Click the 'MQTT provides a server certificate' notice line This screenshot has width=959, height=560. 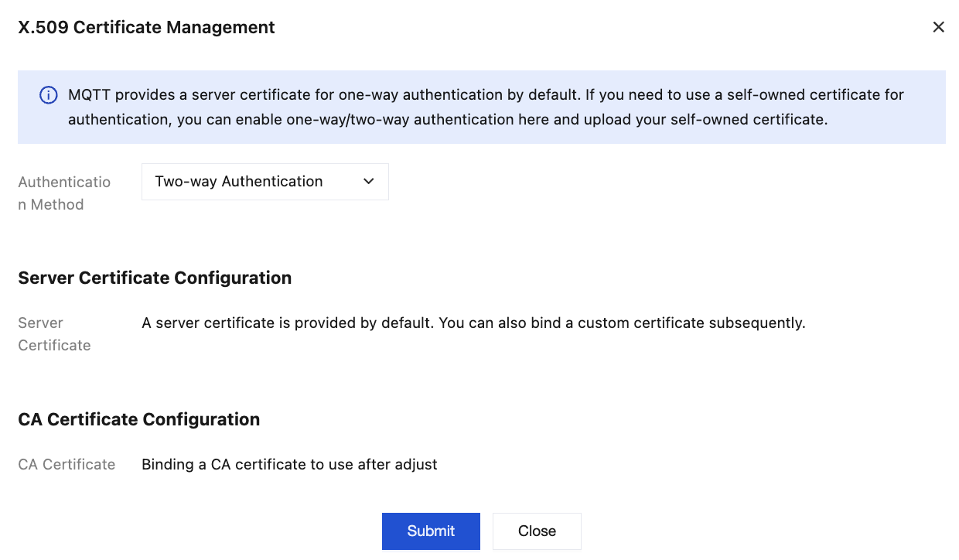click(309, 95)
